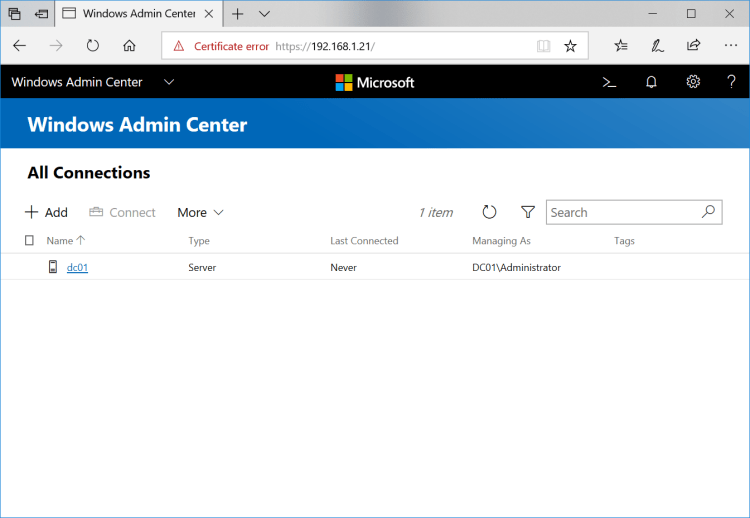Click in the Search connections field
The width and height of the screenshot is (750, 518).
click(620, 212)
